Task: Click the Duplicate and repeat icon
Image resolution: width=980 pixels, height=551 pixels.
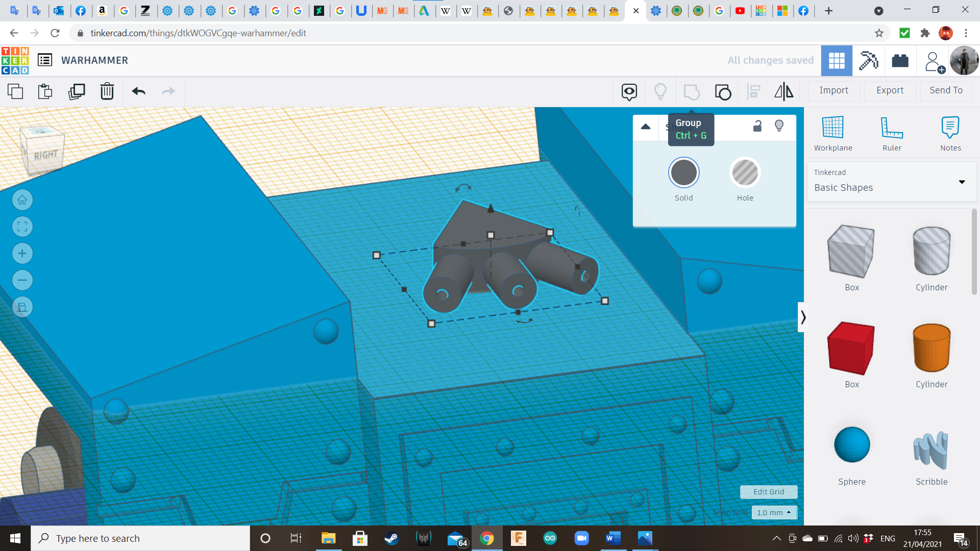Action: click(x=77, y=91)
